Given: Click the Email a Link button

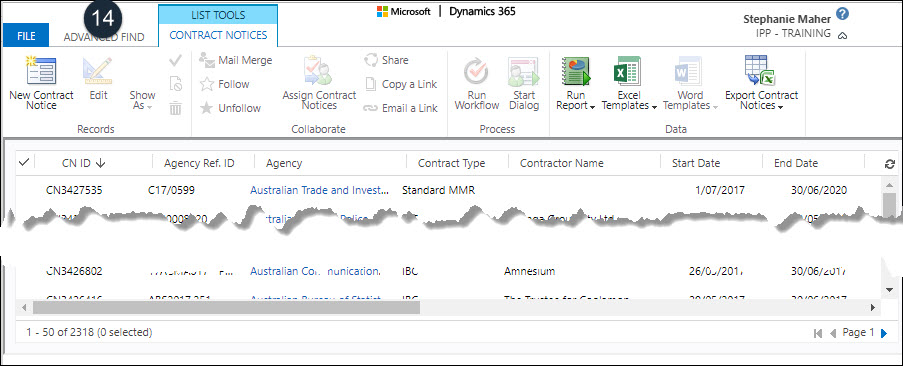Looking at the screenshot, I should pos(401,108).
